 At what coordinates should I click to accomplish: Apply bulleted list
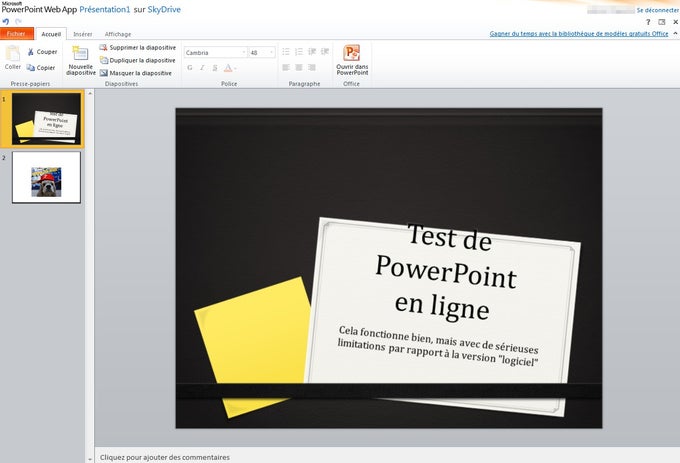[286, 52]
